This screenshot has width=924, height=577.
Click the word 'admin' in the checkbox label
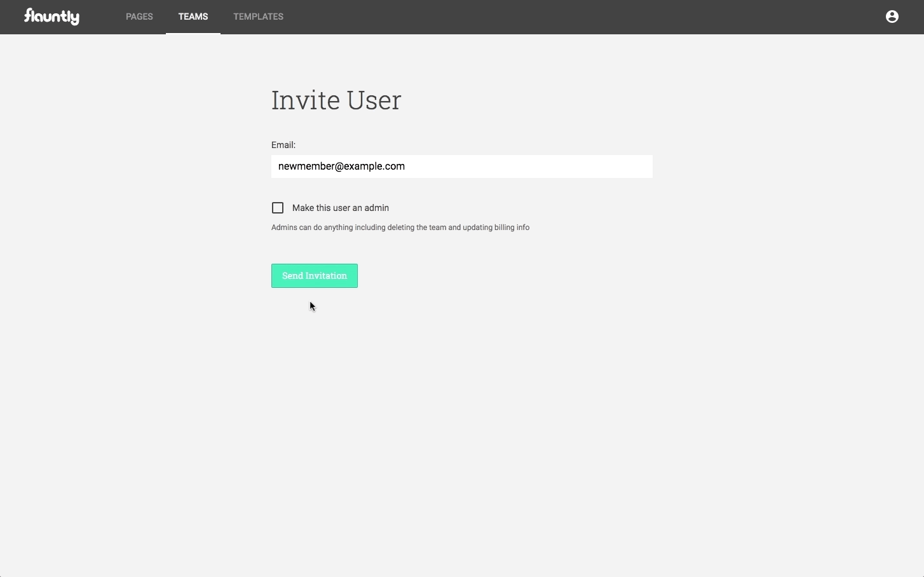coord(376,208)
